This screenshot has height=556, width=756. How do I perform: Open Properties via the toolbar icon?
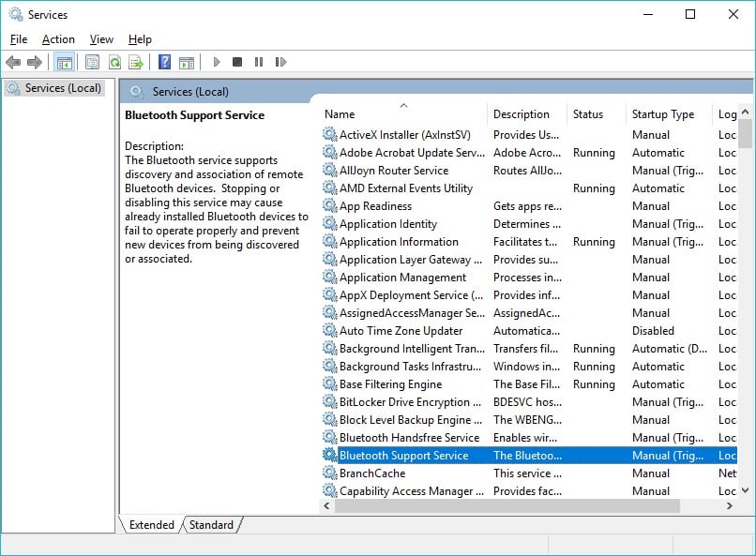(x=92, y=62)
